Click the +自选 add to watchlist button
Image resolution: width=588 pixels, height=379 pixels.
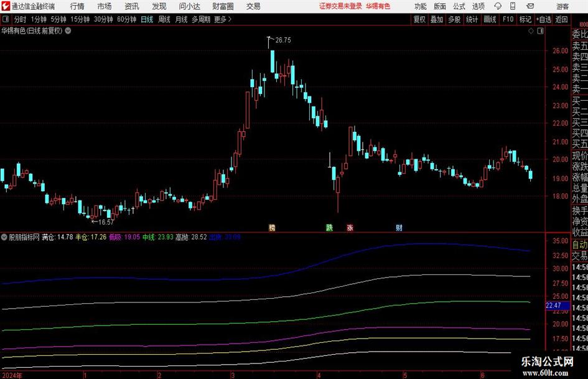pyautogui.click(x=544, y=19)
